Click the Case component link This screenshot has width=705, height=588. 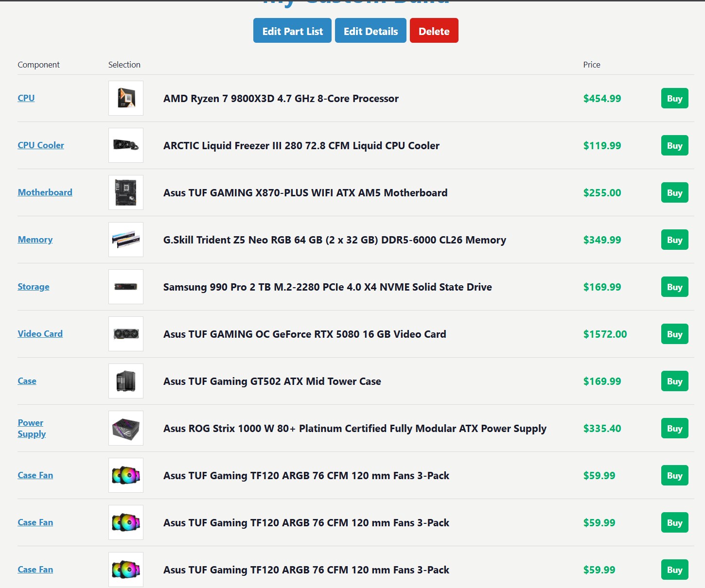coord(27,381)
